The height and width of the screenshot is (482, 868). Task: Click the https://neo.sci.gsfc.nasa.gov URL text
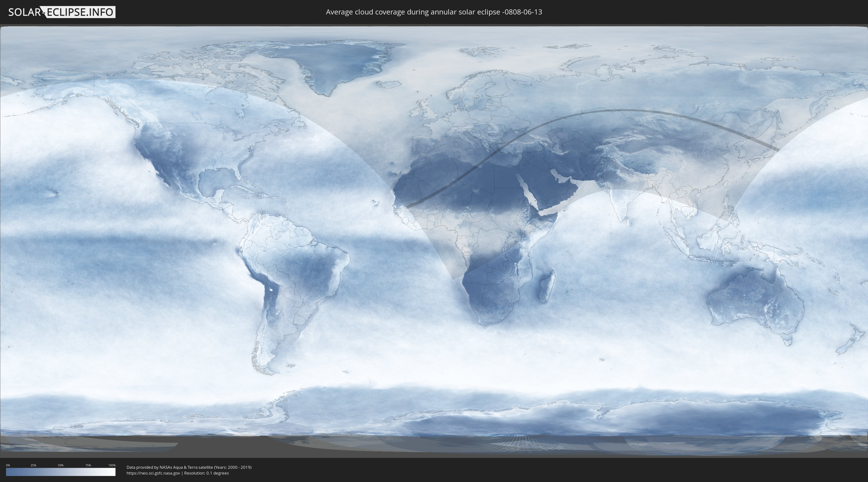tap(153, 473)
